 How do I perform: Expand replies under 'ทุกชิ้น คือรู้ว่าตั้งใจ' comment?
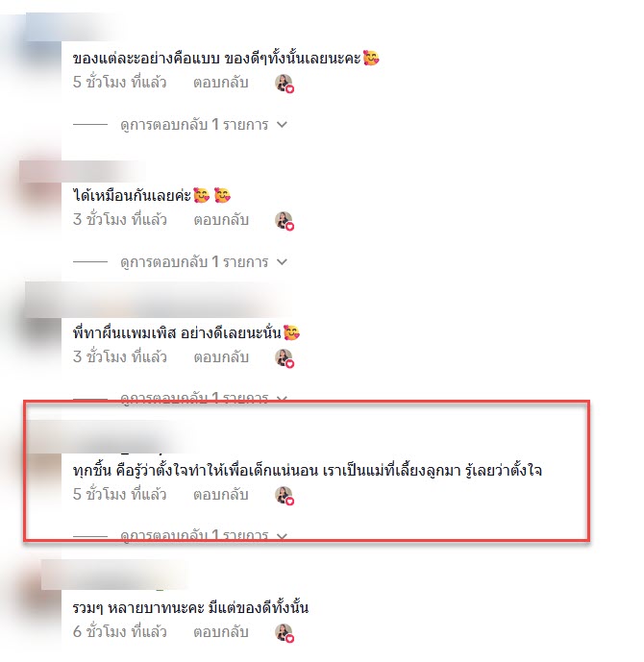coord(204,536)
